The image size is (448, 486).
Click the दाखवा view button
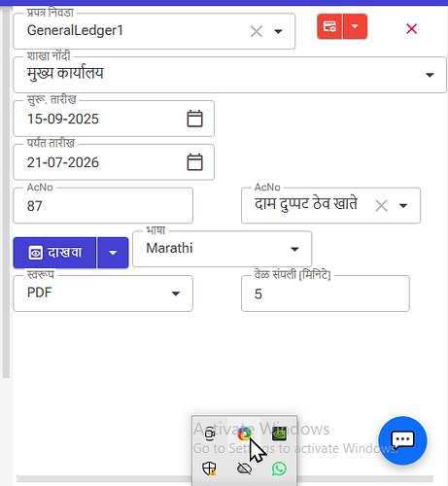pyautogui.click(x=54, y=253)
